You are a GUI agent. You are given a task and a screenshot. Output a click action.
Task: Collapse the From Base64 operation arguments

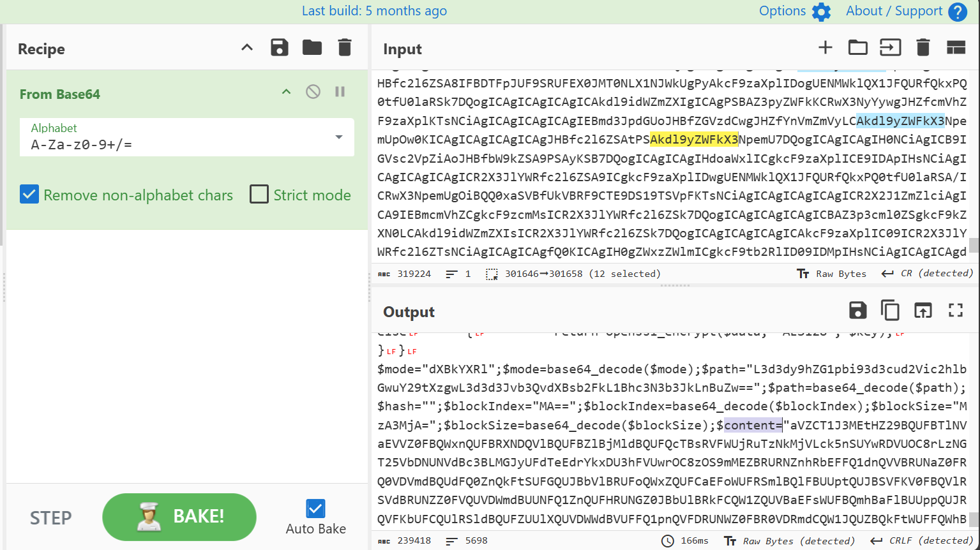pos(286,92)
